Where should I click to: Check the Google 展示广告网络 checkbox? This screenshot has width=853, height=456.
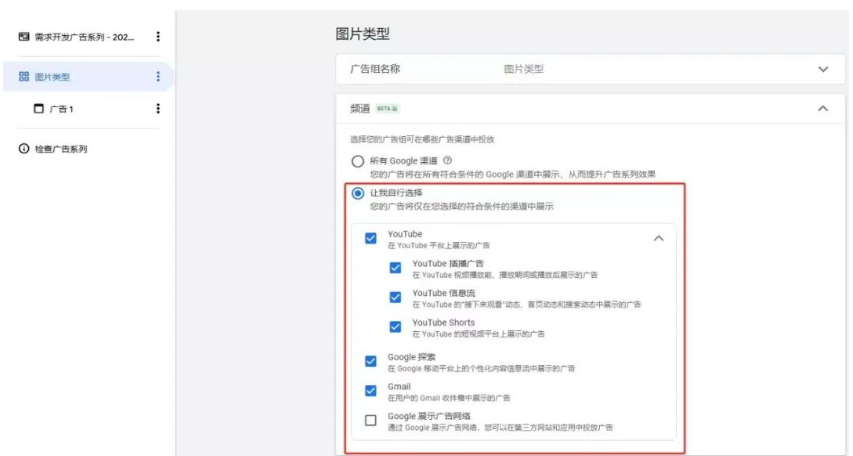(x=370, y=420)
